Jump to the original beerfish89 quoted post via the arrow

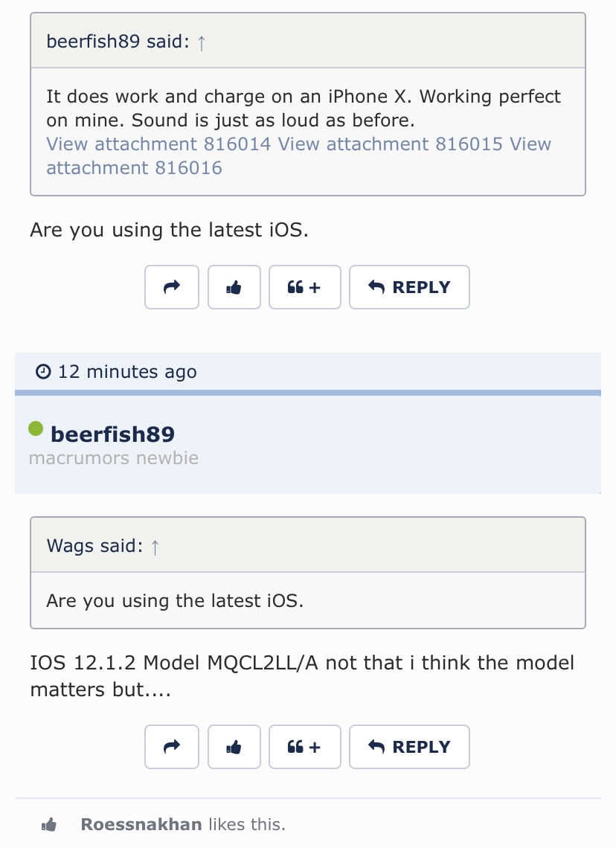[201, 42]
